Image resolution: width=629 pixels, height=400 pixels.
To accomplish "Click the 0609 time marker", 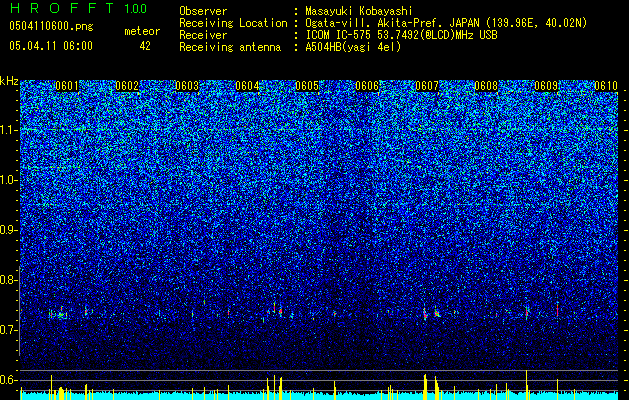I will click(546, 86).
